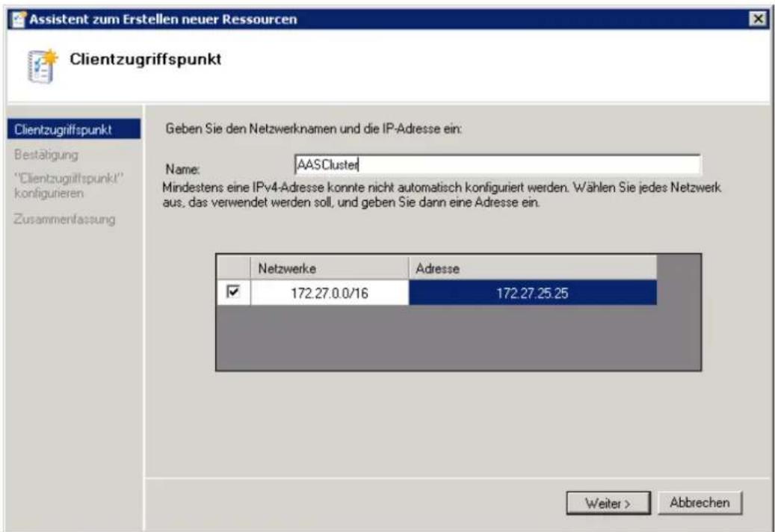Click the Name label
Viewport: 775px width, 532px height.
coord(182,169)
